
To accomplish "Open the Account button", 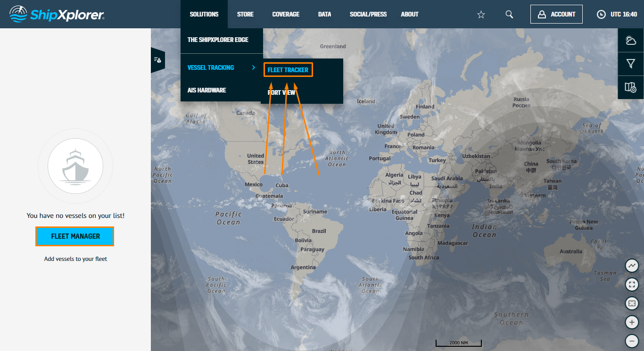I will tap(556, 14).
